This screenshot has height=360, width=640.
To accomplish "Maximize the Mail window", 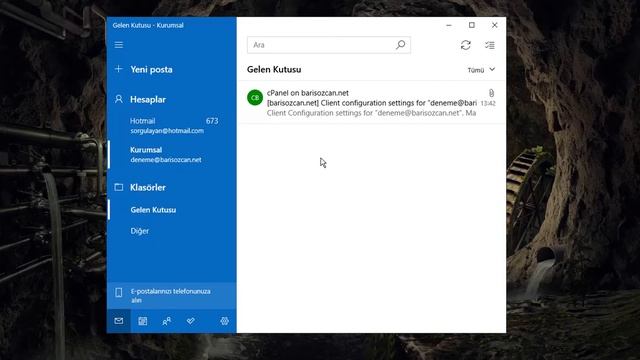I will (x=472, y=25).
